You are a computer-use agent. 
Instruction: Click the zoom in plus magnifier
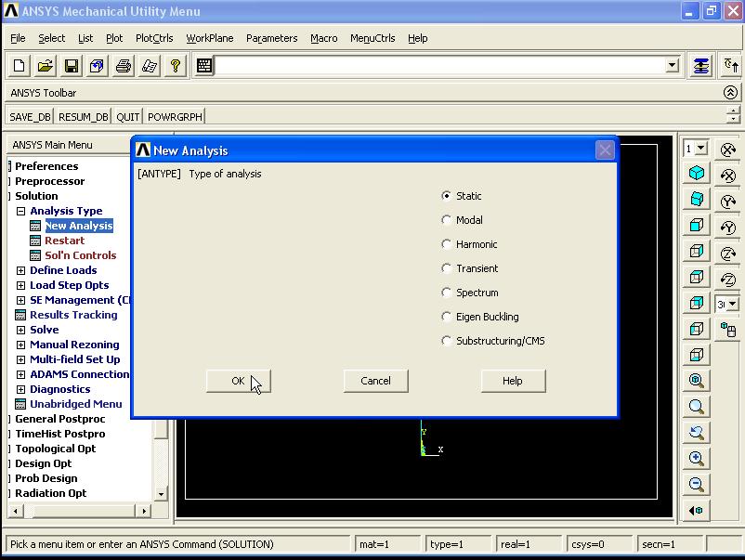point(697,458)
